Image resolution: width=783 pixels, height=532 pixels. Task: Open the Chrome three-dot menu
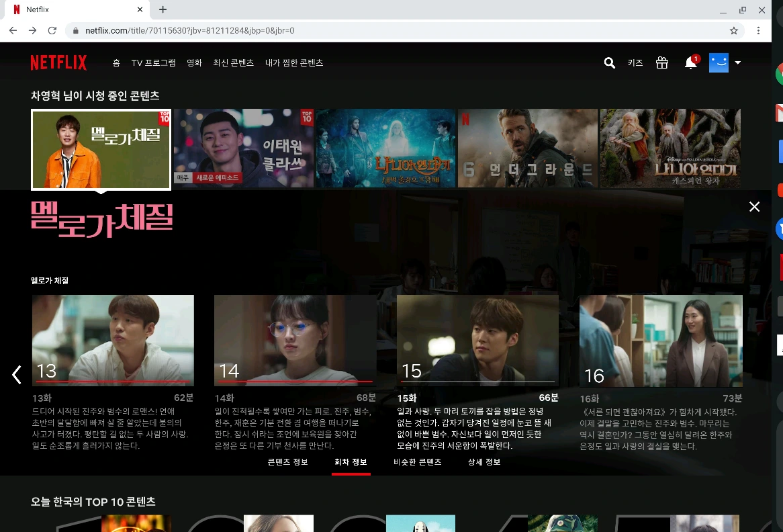click(x=758, y=30)
